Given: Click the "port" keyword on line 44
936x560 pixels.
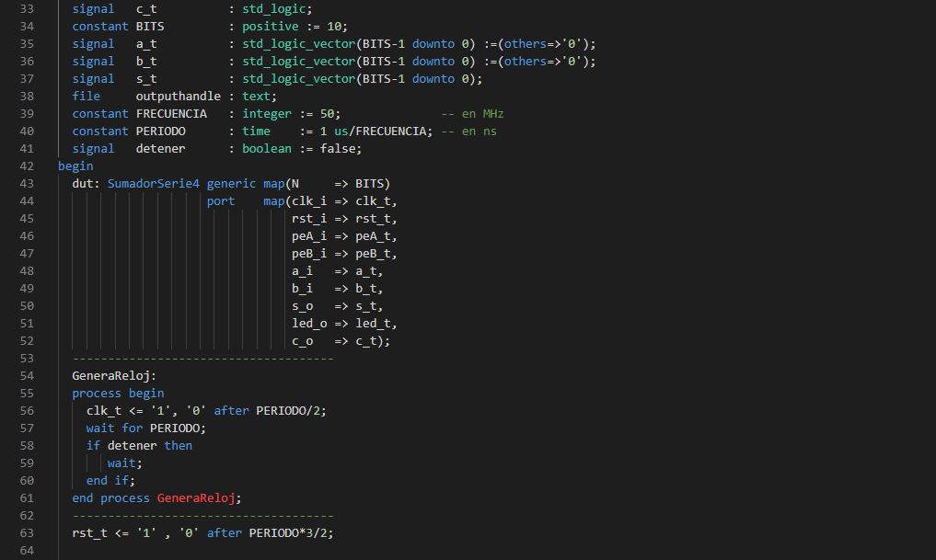Looking at the screenshot, I should [x=221, y=201].
